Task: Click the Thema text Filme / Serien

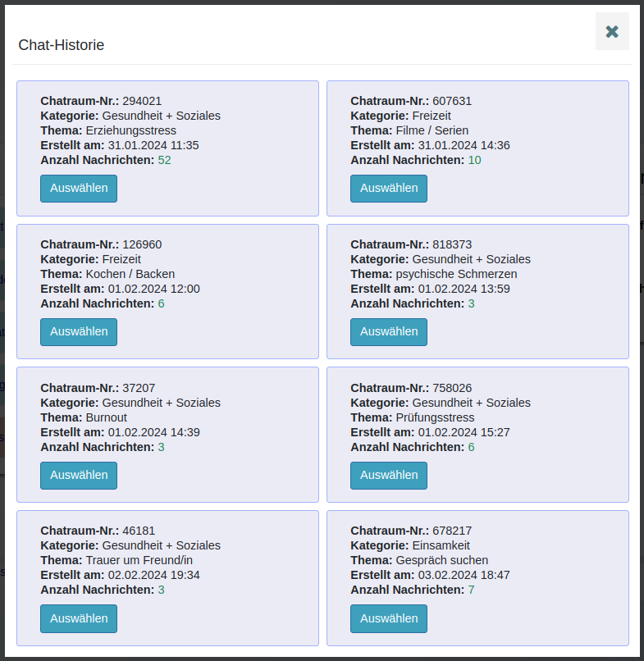Action: pyautogui.click(x=432, y=130)
